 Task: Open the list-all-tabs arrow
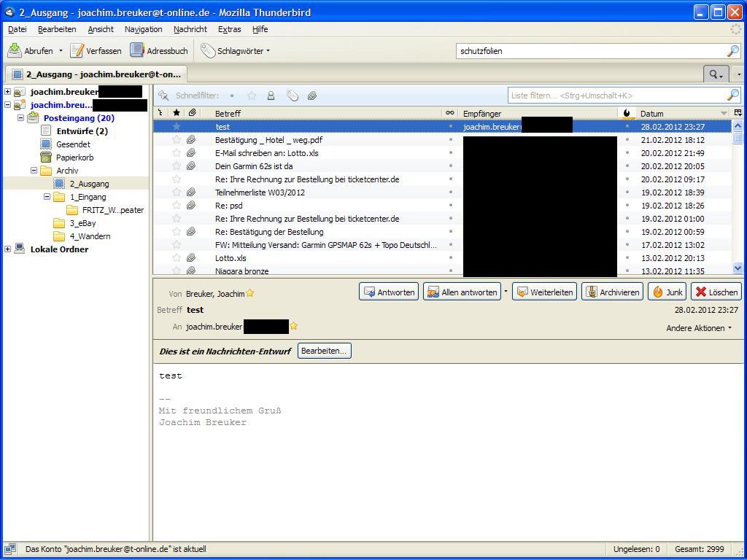pyautogui.click(x=739, y=75)
